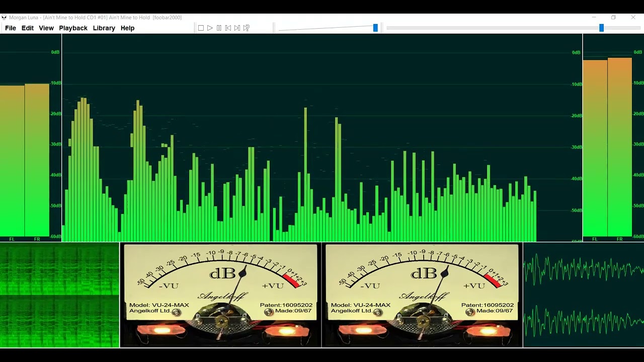This screenshot has height=362, width=644.
Task: Click the Stop playback button
Action: (x=201, y=28)
